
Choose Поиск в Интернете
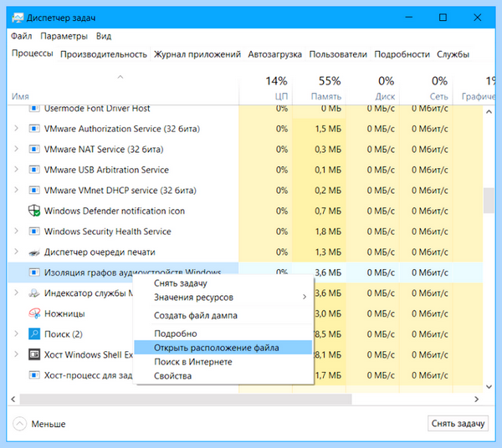coord(223,362)
